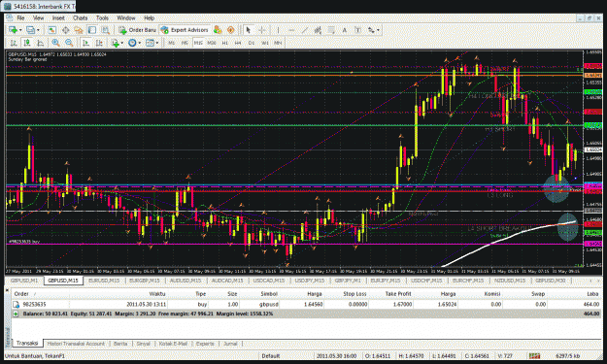The width and height of the screenshot is (607, 364).
Task: Click the connection status bars in the status bar
Action: click(534, 356)
